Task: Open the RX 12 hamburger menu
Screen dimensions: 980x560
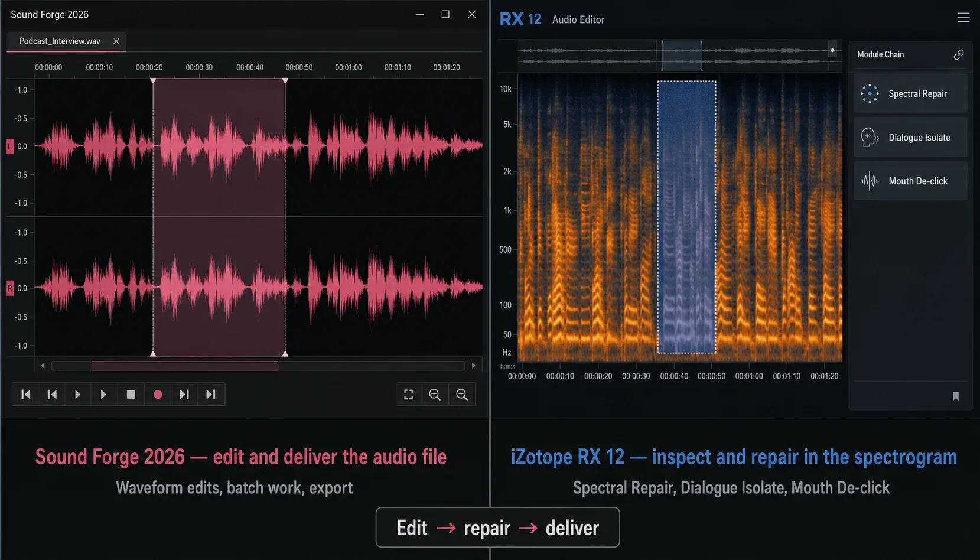Action: click(x=963, y=18)
